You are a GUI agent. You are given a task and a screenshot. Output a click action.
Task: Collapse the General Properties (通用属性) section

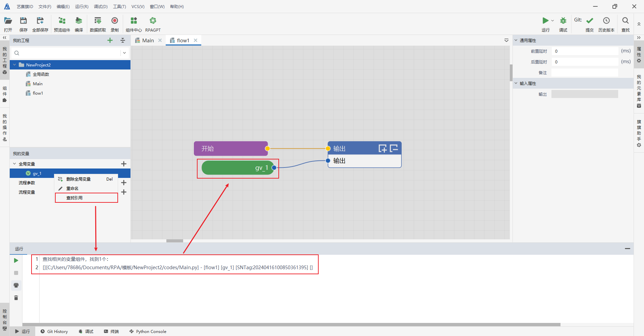pos(516,40)
